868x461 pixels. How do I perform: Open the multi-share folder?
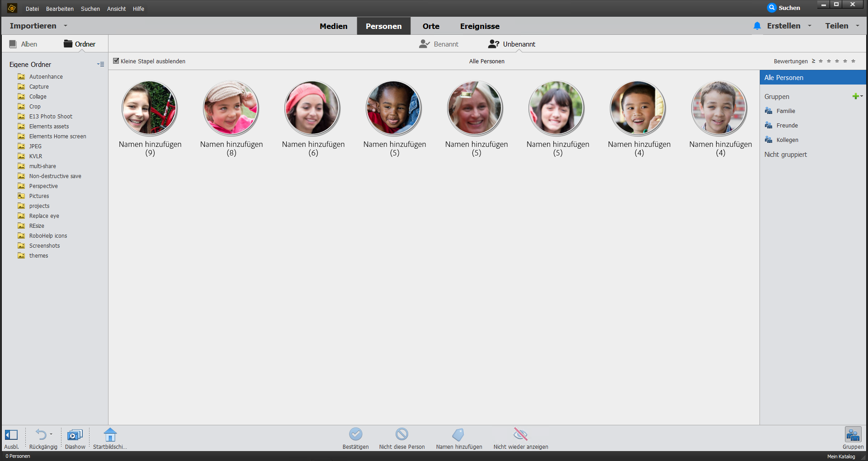tap(42, 166)
